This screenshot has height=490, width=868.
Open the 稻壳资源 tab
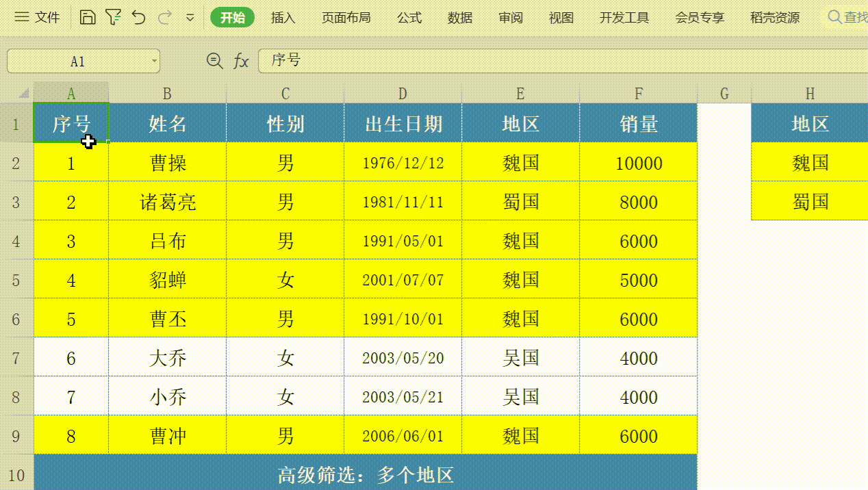[x=774, y=17]
